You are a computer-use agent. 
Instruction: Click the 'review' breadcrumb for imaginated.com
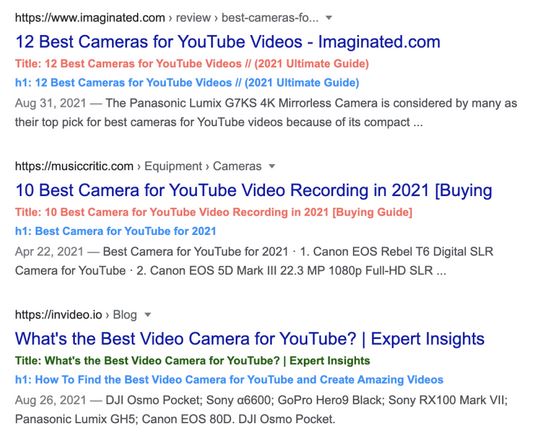pyautogui.click(x=193, y=18)
